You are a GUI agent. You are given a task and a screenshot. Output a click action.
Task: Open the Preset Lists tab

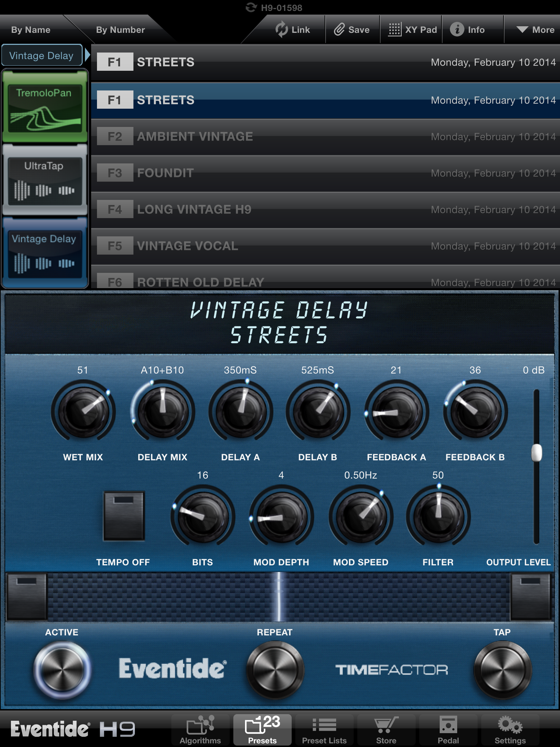(x=324, y=729)
